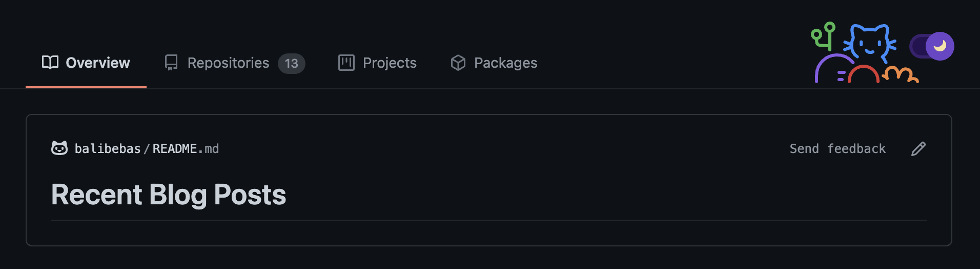Select the Packages tab

(x=494, y=63)
